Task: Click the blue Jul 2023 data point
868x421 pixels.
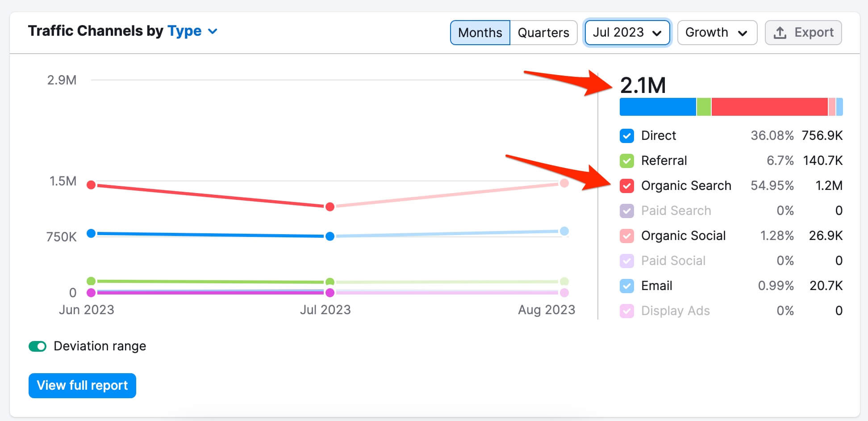Action: (x=330, y=236)
